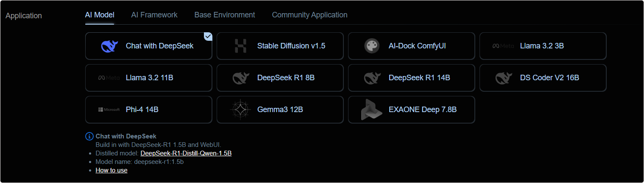The width and height of the screenshot is (644, 183).
Task: Select the AI Model tab
Action: pos(100,15)
